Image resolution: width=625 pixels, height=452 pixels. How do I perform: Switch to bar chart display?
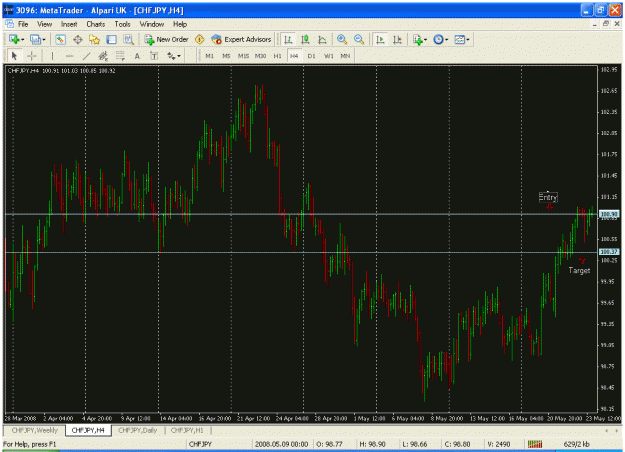click(x=288, y=39)
